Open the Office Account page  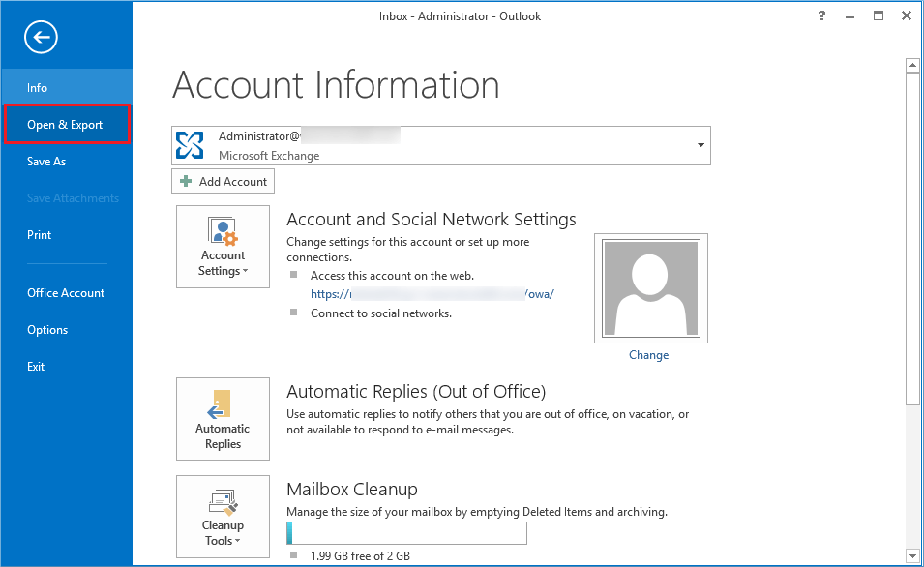click(x=66, y=293)
